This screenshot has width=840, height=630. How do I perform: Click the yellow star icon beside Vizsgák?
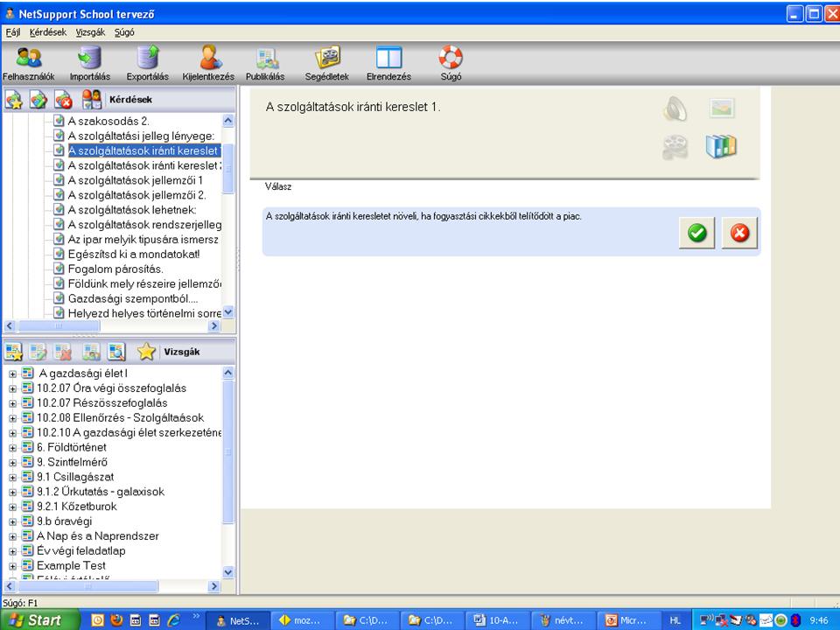tap(146, 352)
